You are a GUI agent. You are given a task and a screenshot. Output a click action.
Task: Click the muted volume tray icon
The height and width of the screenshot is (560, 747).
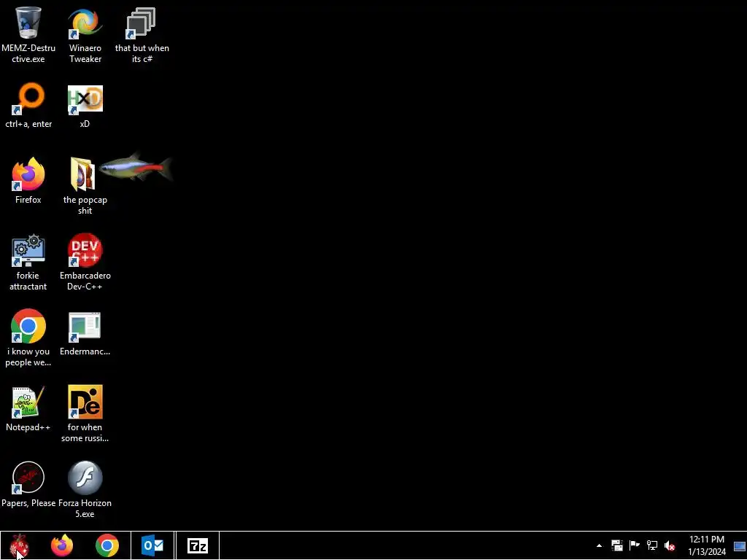670,545
